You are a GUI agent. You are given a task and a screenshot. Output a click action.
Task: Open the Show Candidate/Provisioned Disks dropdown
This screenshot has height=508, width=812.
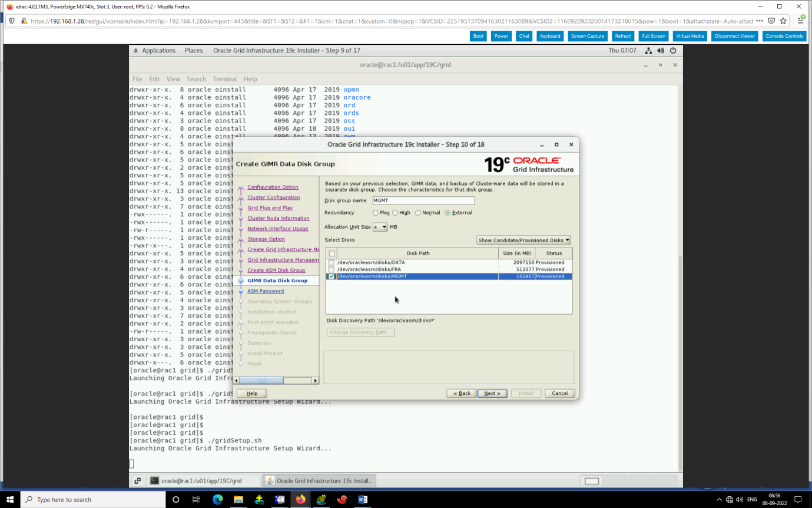coord(523,240)
